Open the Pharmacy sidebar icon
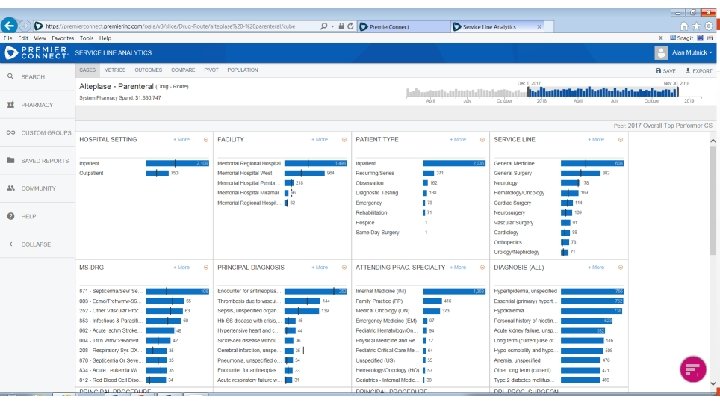This screenshot has width=720, height=405. [x=11, y=105]
